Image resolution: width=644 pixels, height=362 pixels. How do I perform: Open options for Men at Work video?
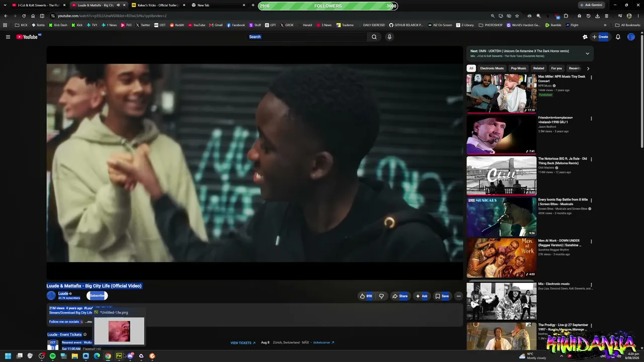[x=591, y=242]
